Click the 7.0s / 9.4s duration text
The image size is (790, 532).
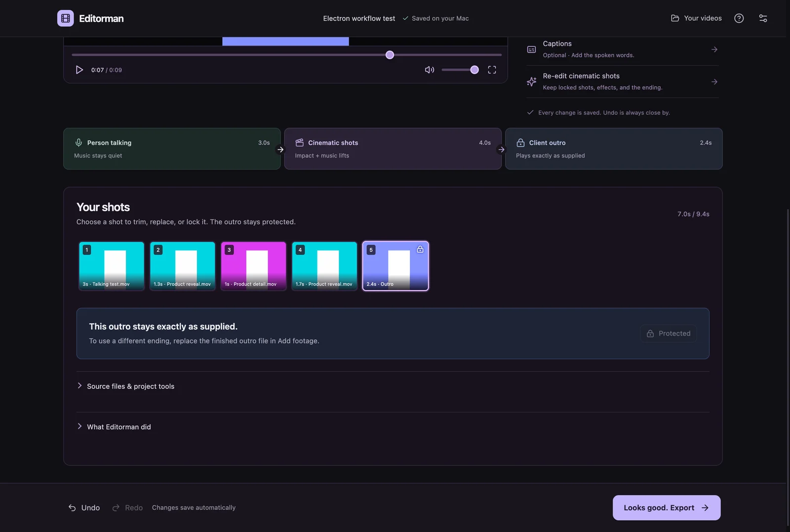click(x=693, y=214)
